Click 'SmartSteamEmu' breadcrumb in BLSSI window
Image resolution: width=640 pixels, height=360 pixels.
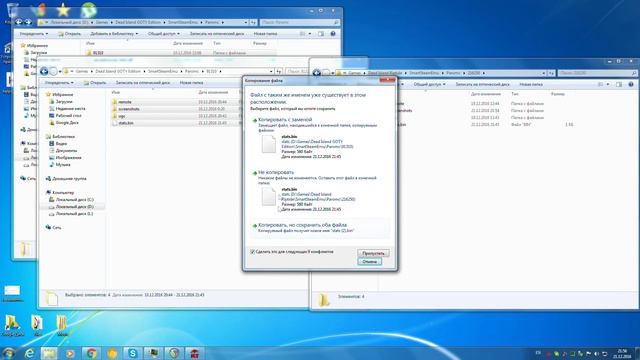click(162, 71)
